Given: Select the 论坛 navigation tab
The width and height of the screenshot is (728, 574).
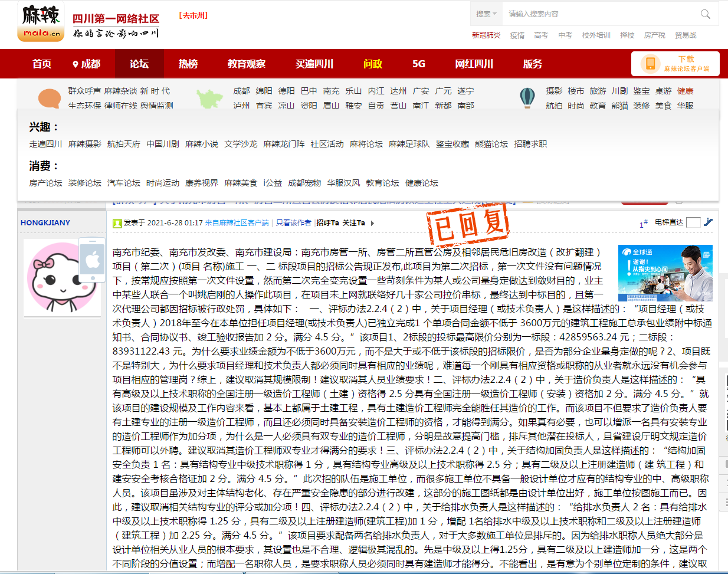Looking at the screenshot, I should (139, 64).
